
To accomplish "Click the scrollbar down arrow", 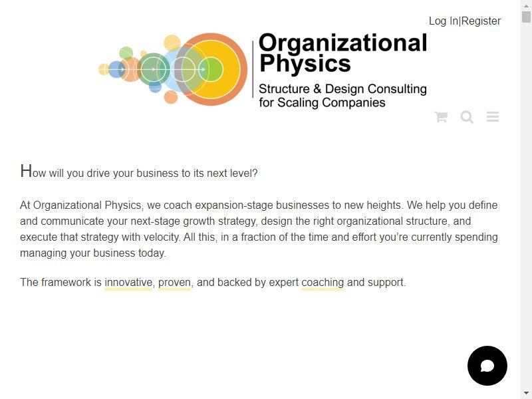I will point(526,394).
